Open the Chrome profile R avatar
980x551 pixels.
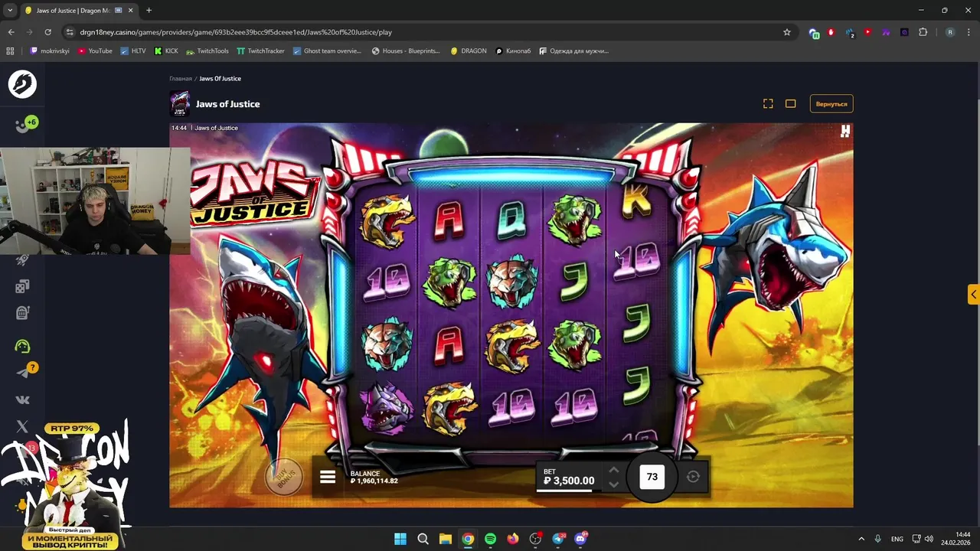point(950,32)
